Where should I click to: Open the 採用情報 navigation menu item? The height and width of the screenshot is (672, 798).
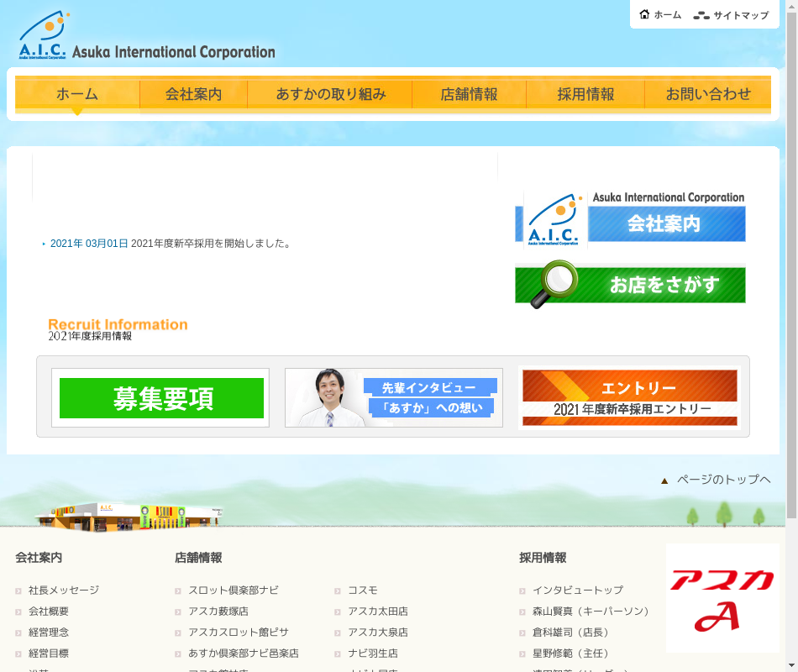click(x=585, y=94)
